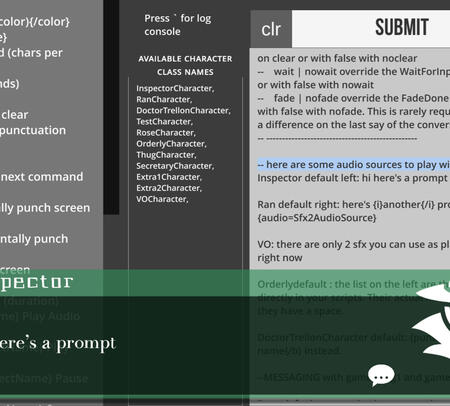450x406 pixels.
Task: Click highlighted audio sources comment line
Action: (x=354, y=164)
